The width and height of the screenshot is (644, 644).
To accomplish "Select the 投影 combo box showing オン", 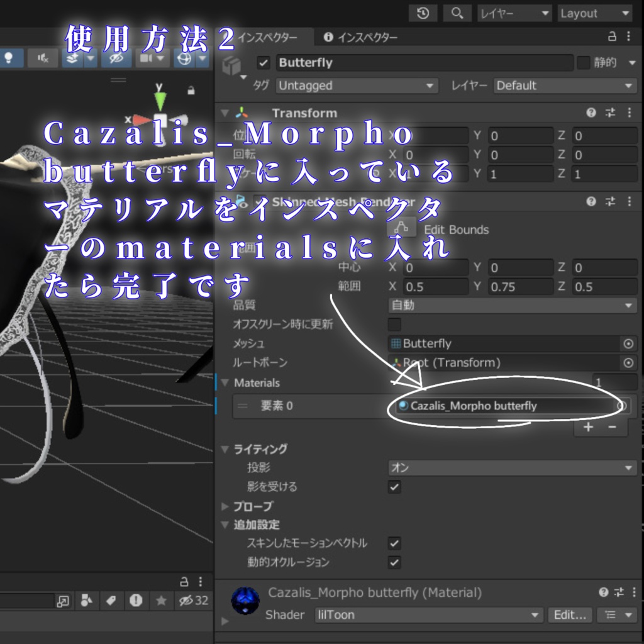I will click(511, 468).
